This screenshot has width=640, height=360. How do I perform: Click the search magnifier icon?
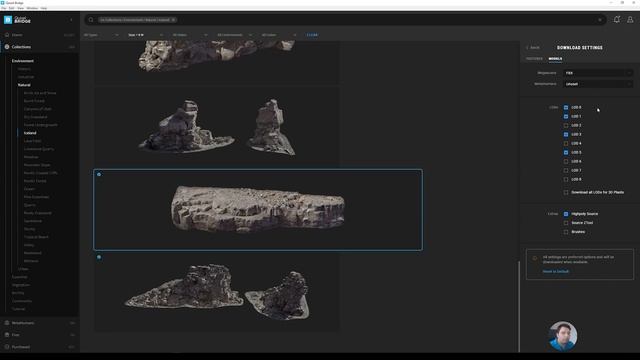click(x=91, y=20)
